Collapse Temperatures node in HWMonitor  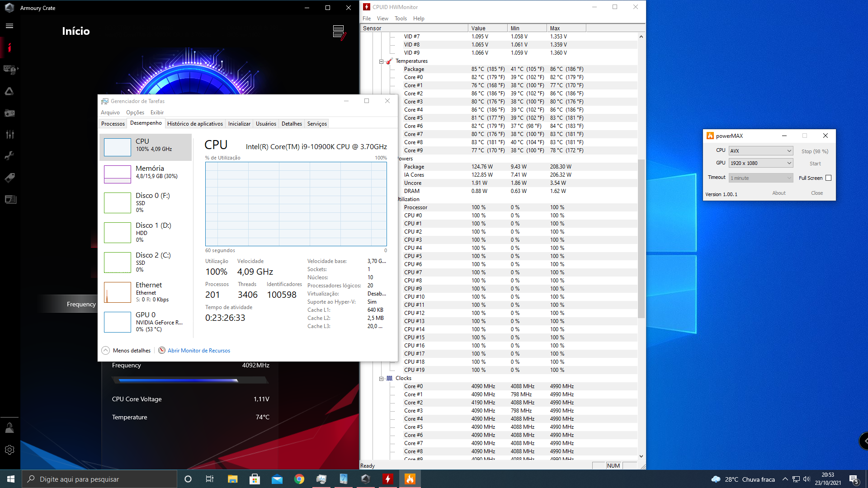coord(381,61)
